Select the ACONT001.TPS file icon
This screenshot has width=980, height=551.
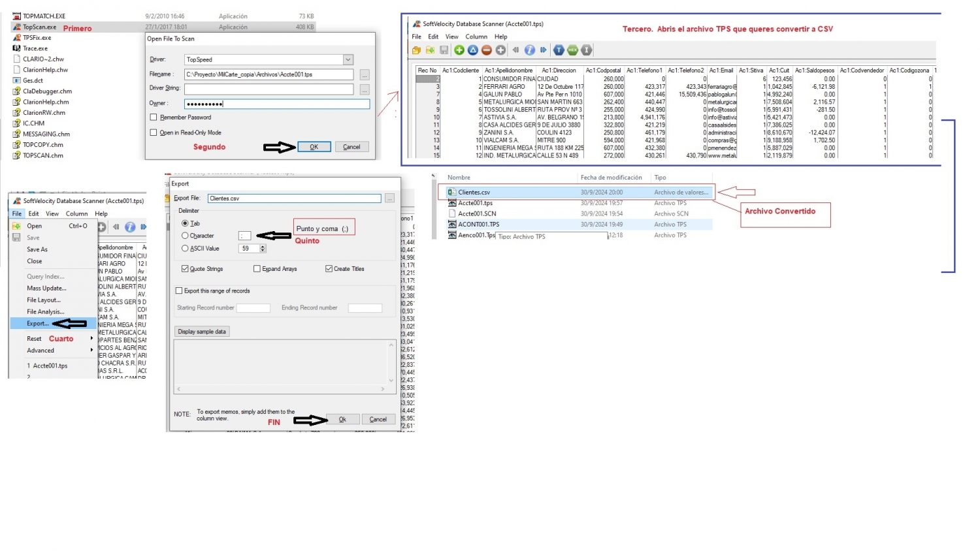pos(451,224)
